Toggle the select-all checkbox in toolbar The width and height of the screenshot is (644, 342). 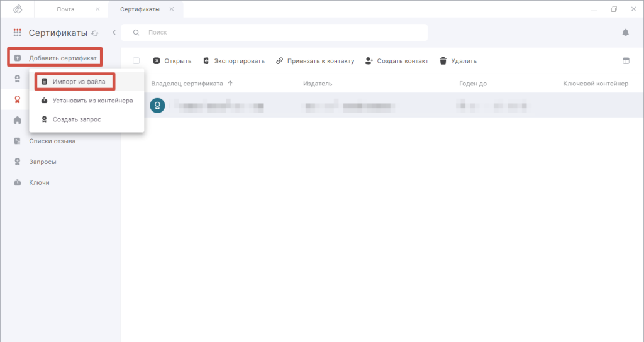click(x=136, y=61)
